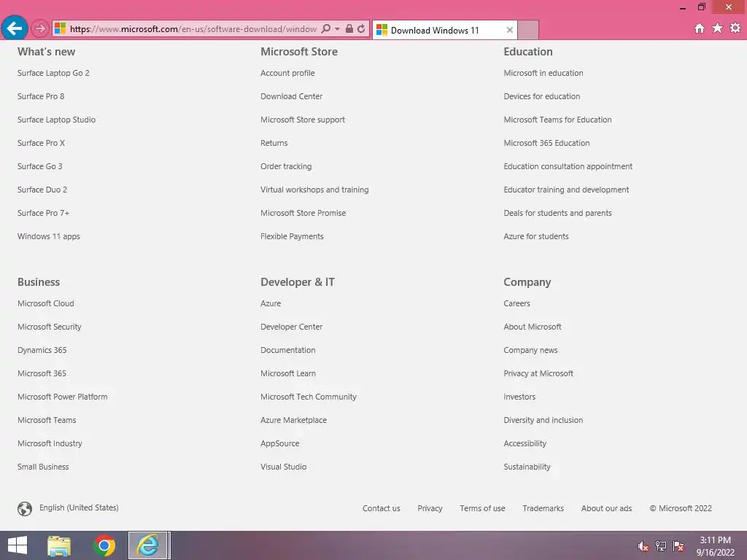
Task: Launch Google Chrome from the taskbar
Action: [104, 545]
